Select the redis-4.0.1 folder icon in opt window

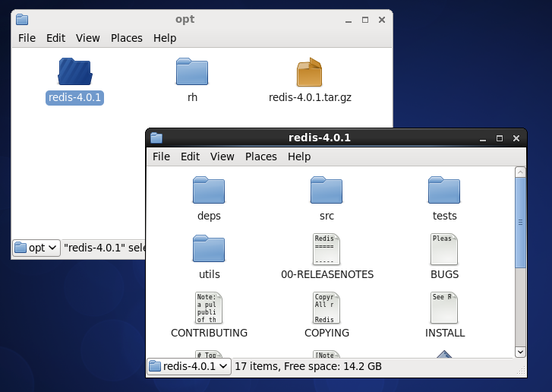75,72
